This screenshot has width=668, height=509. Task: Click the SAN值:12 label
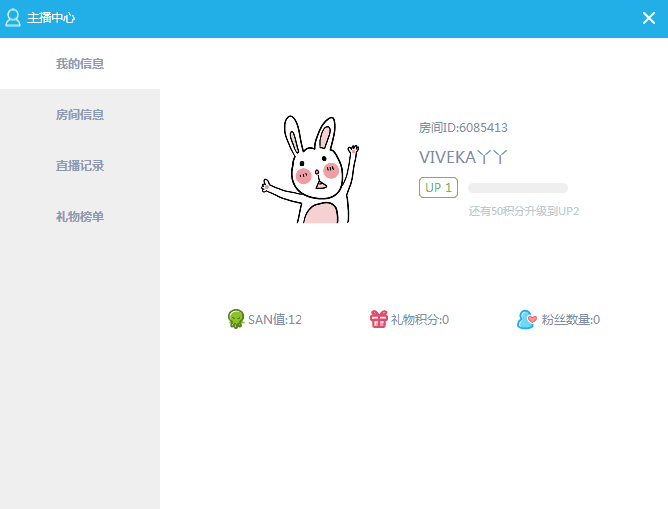pyautogui.click(x=275, y=319)
